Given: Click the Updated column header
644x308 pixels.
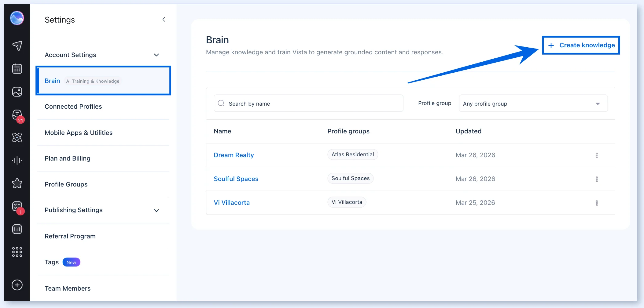Looking at the screenshot, I should (x=469, y=131).
